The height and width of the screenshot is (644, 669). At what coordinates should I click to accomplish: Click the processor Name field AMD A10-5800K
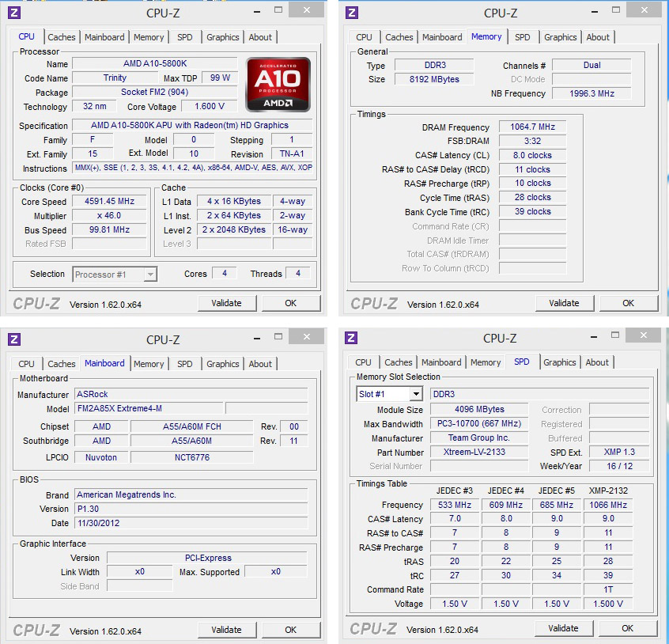coord(155,63)
